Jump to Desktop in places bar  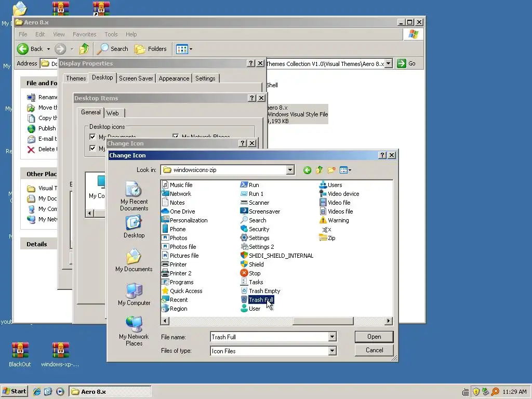[x=134, y=228]
